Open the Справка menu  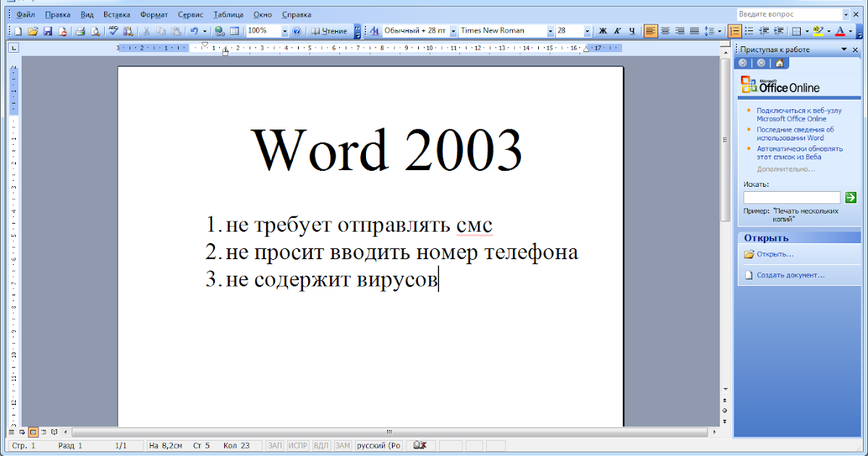pyautogui.click(x=297, y=14)
